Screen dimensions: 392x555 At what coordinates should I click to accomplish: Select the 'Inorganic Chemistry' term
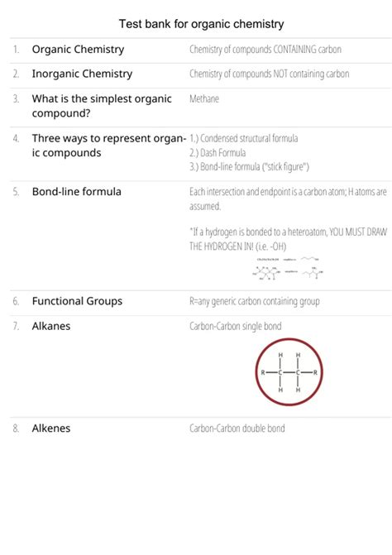82,74
